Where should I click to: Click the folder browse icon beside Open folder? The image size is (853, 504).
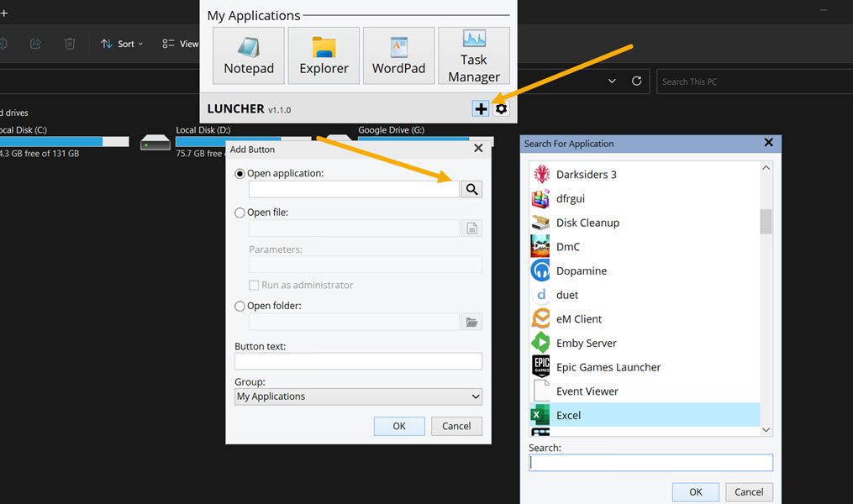coord(471,321)
